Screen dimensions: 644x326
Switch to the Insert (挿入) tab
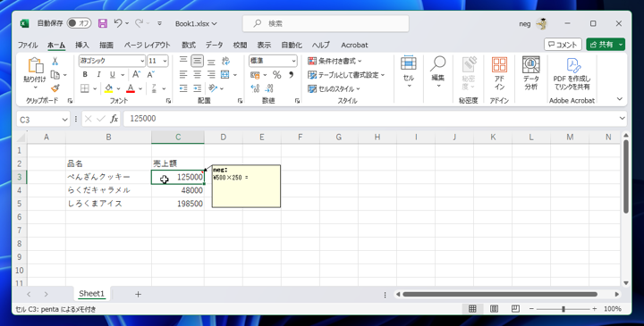(82, 46)
